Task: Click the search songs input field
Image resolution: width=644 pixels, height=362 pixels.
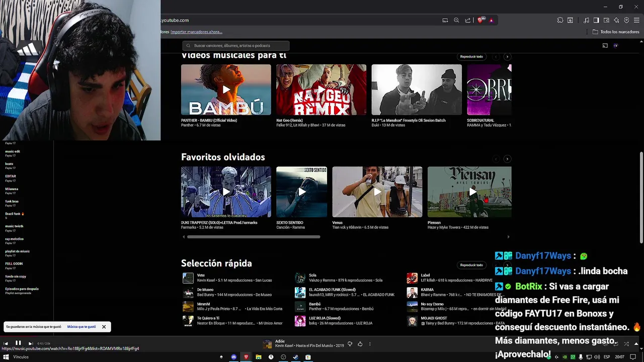Action: pos(236,46)
